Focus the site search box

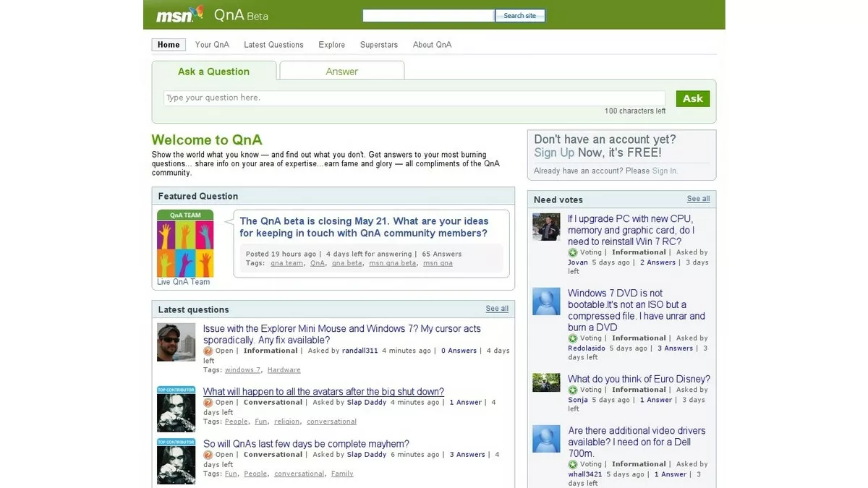pyautogui.click(x=428, y=16)
